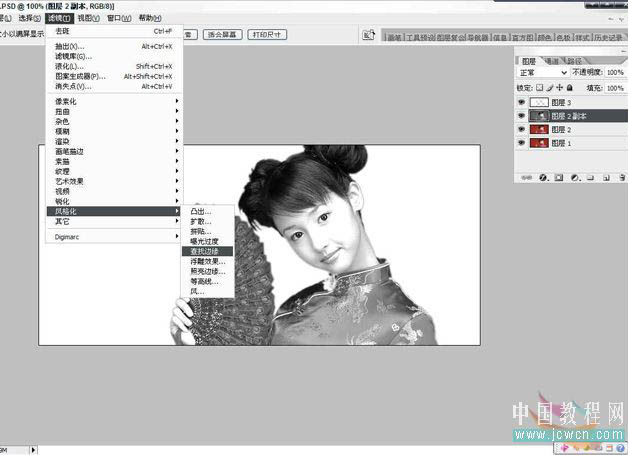
Task: Open the 画笔 palette well tab
Action: click(395, 38)
